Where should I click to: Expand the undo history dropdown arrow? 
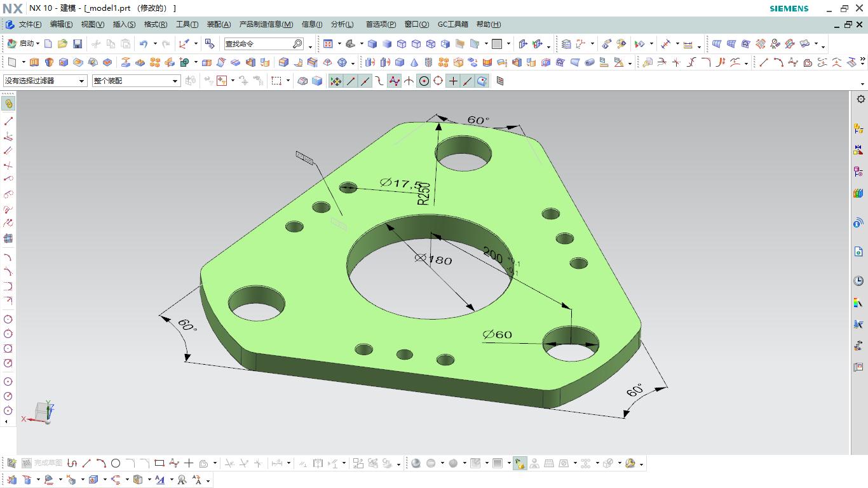(x=154, y=44)
